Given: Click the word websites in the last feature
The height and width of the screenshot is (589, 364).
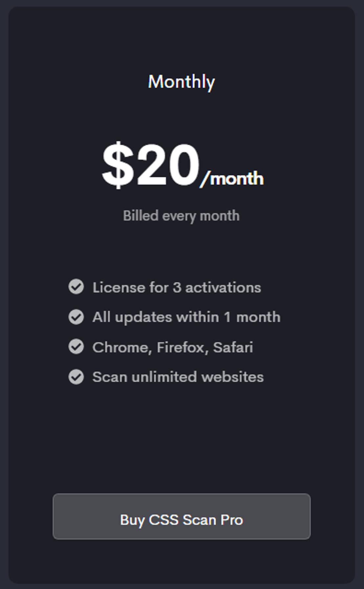Looking at the screenshot, I should click(x=233, y=377).
